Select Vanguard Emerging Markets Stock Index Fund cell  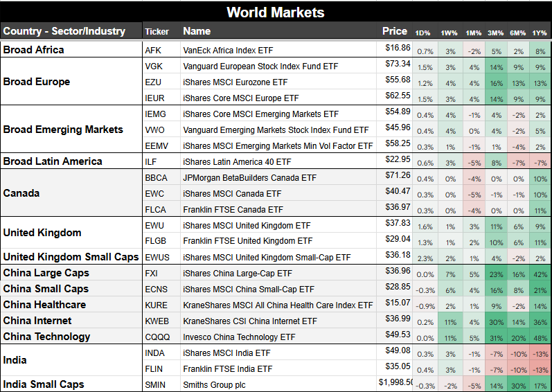tap(278, 130)
